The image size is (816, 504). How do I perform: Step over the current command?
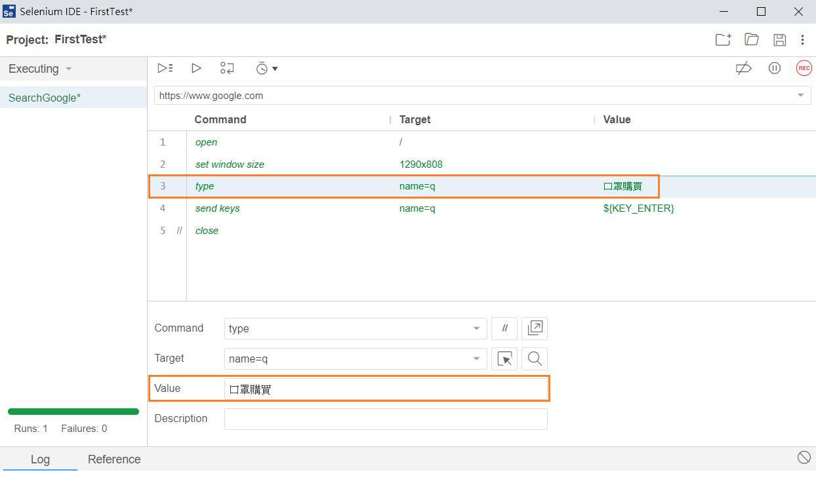click(x=227, y=68)
